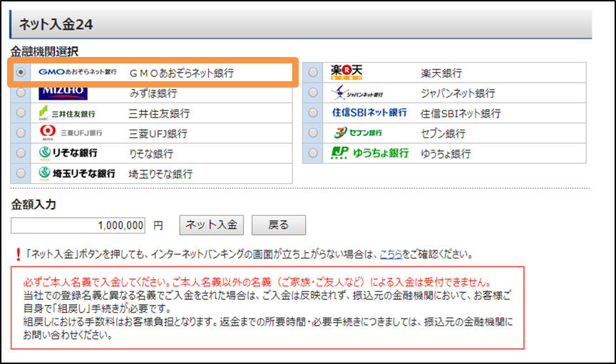Screen dimensions: 616x364
Task: Select the みずほ銀行 radio button
Action: 21,93
